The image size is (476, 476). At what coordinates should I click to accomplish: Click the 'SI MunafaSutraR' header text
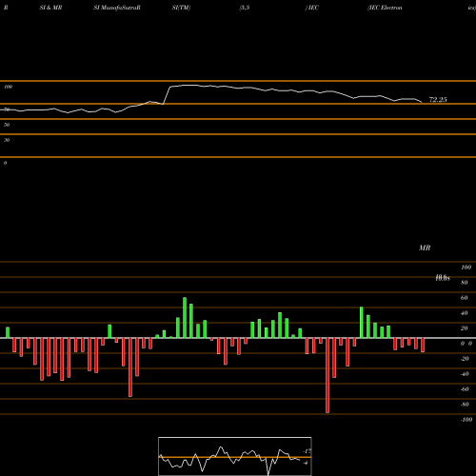tap(117, 8)
